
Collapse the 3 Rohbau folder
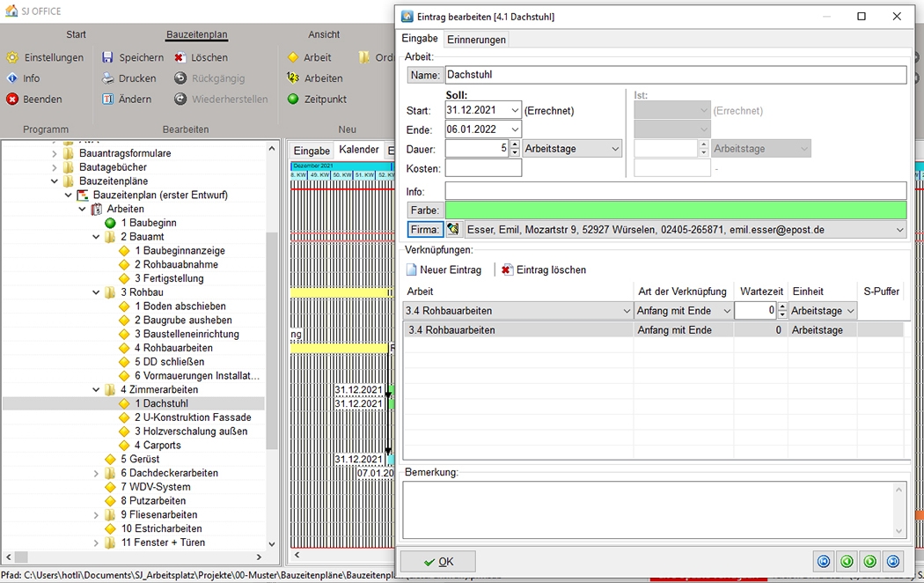click(x=96, y=292)
